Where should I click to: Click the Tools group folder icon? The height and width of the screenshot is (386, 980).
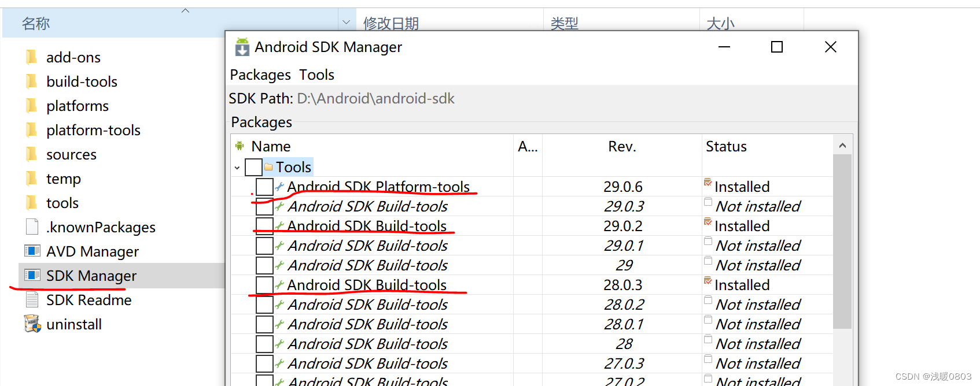[x=268, y=167]
